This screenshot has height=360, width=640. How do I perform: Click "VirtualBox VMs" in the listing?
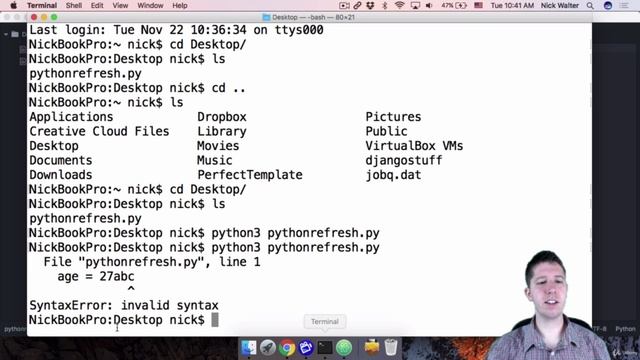click(x=414, y=146)
